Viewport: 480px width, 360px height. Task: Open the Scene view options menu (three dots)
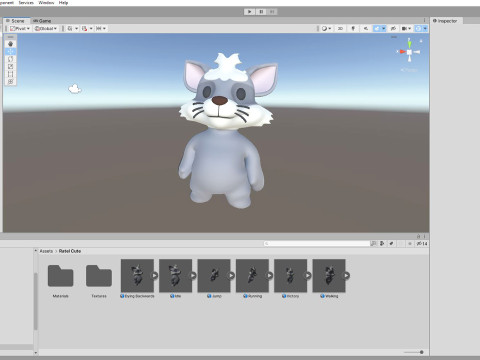pyautogui.click(x=424, y=20)
